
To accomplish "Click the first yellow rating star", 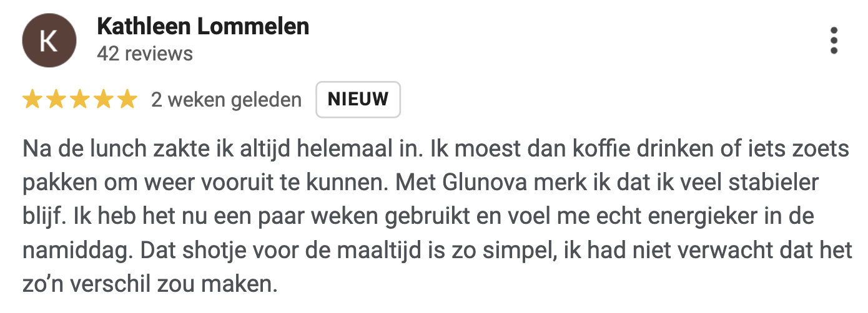I will click(31, 100).
